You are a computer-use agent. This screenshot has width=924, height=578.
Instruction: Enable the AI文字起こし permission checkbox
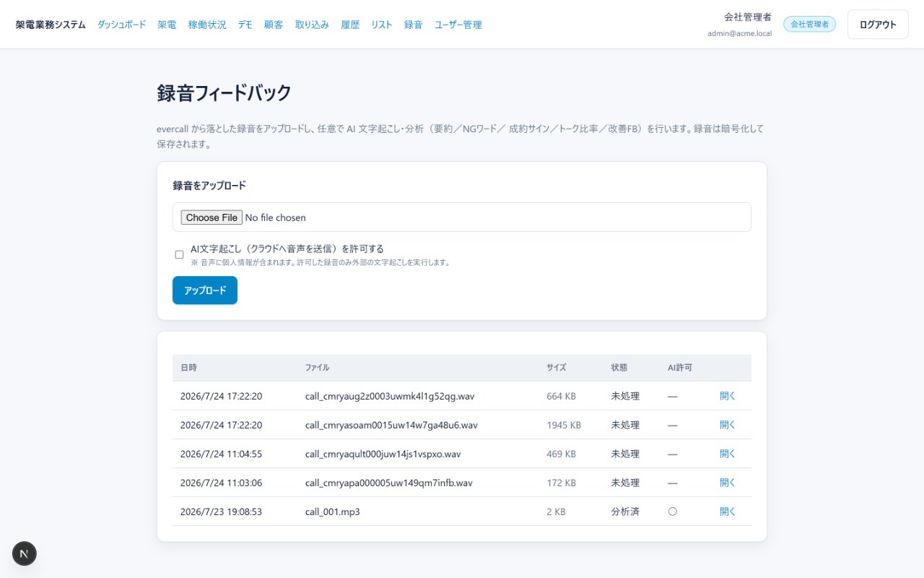[x=179, y=254]
